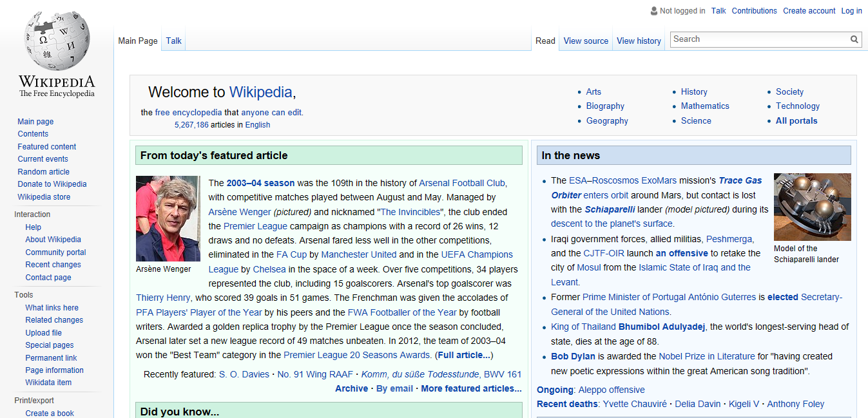Focus the Search input field
Image resolution: width=868 pixels, height=418 pixels.
760,39
